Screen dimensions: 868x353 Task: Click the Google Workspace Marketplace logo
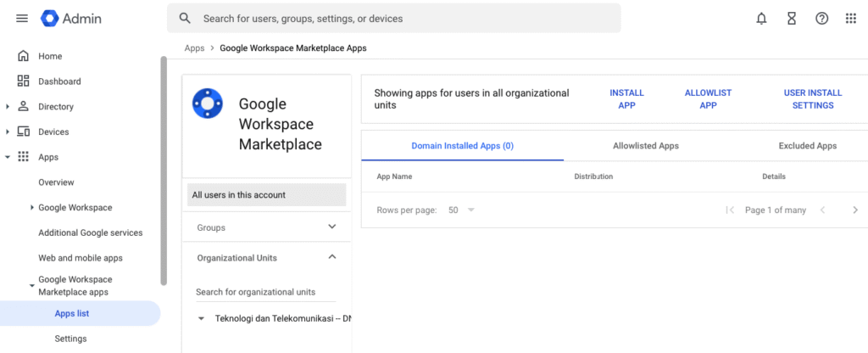point(207,103)
